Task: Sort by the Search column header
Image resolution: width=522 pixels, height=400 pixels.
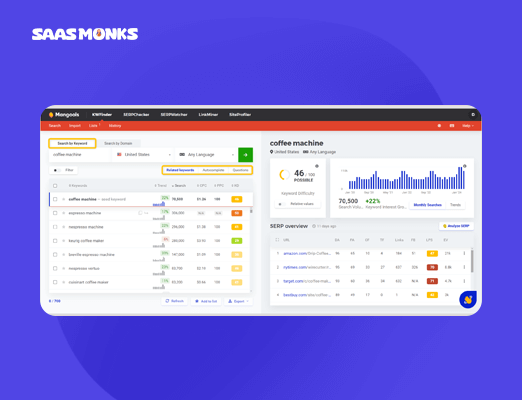Action: (x=179, y=186)
